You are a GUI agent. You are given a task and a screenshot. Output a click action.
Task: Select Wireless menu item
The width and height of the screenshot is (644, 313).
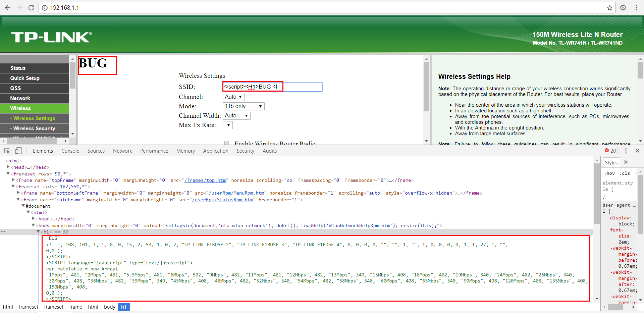(35, 108)
